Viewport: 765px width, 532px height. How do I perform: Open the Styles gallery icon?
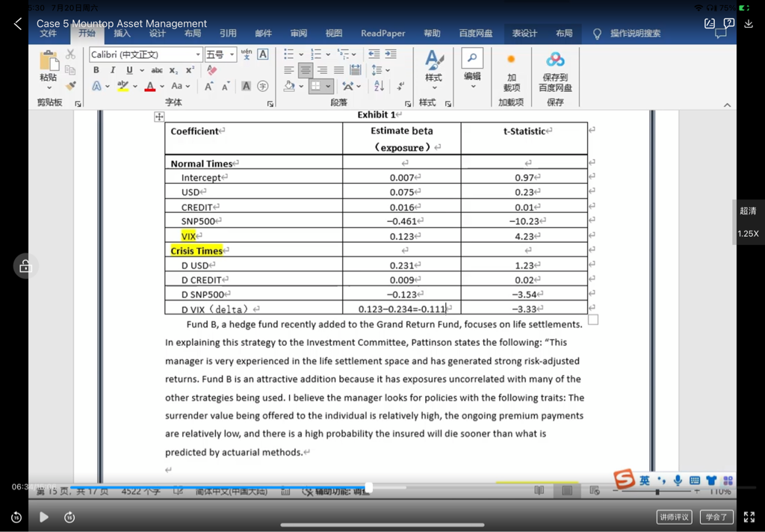coord(433,60)
